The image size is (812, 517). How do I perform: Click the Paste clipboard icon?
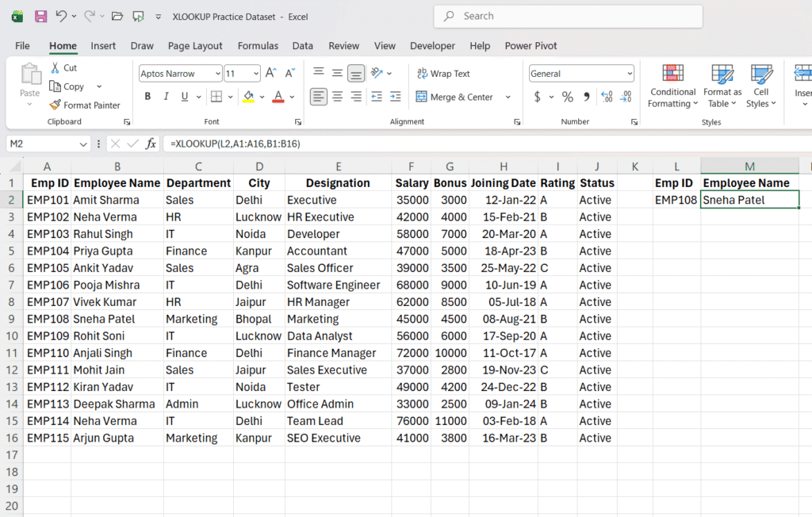30,74
